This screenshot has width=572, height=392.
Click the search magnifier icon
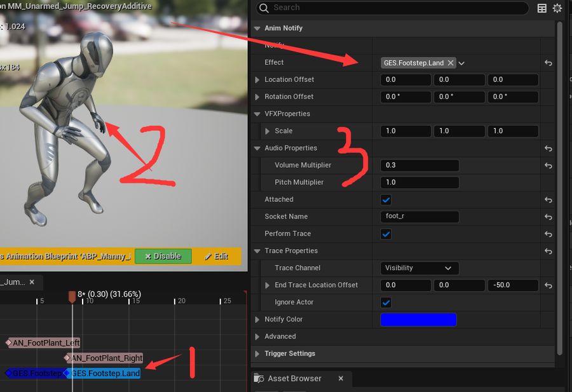[x=264, y=8]
